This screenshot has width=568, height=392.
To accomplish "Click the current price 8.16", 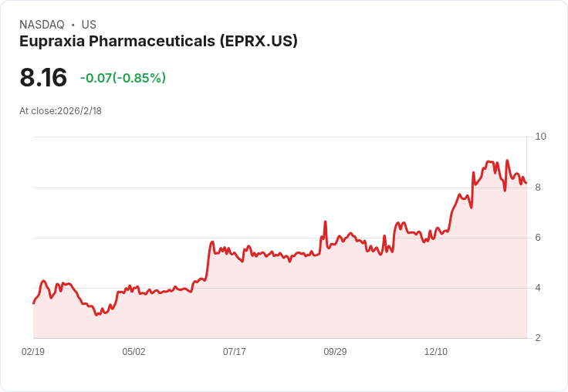I will coord(43,78).
